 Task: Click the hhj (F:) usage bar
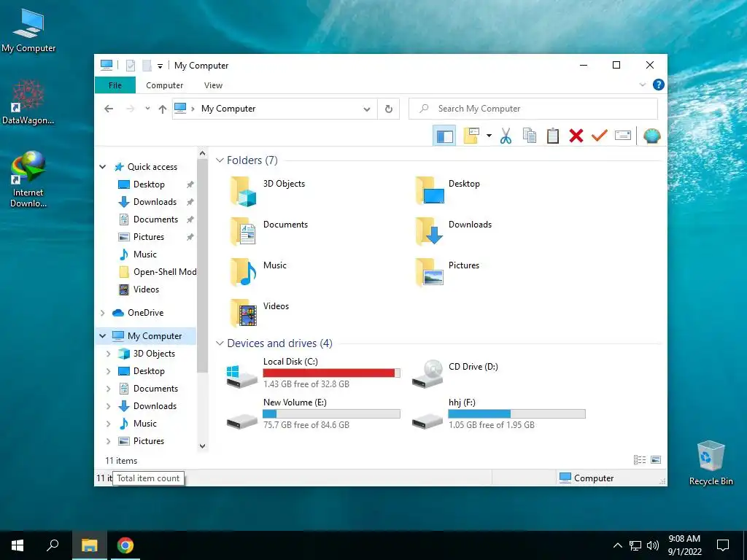click(517, 414)
